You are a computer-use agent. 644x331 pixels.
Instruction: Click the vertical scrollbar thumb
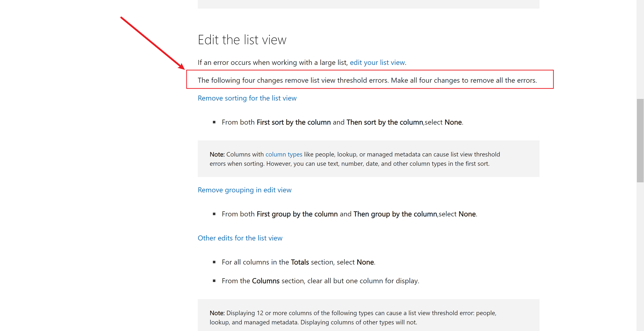pyautogui.click(x=640, y=140)
